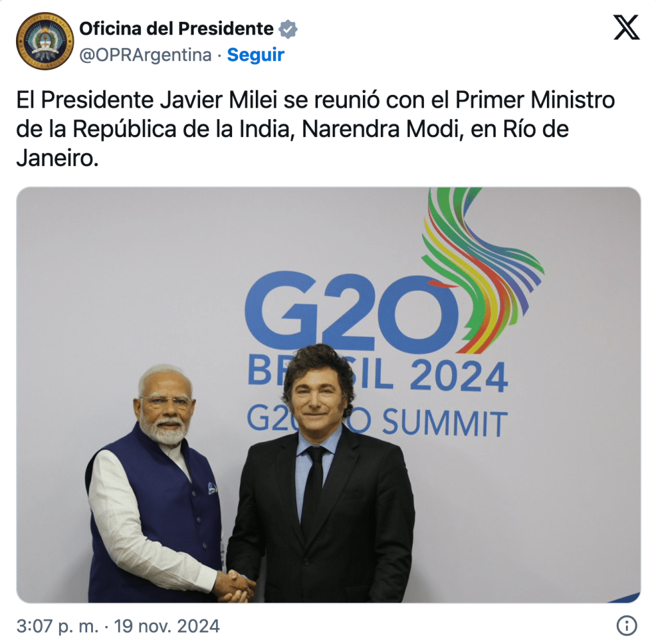The image size is (656, 644).
Task: Click the blue verified checkmark badge
Action: pos(288,29)
